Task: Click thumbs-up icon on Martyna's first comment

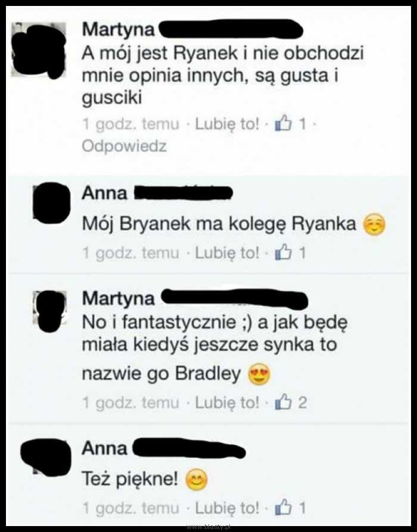Action: coord(283,124)
